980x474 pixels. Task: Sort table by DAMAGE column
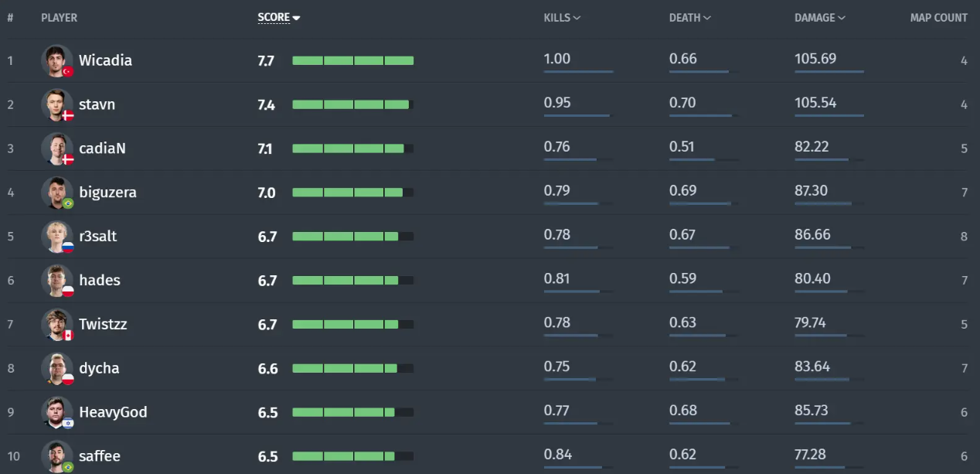(819, 18)
